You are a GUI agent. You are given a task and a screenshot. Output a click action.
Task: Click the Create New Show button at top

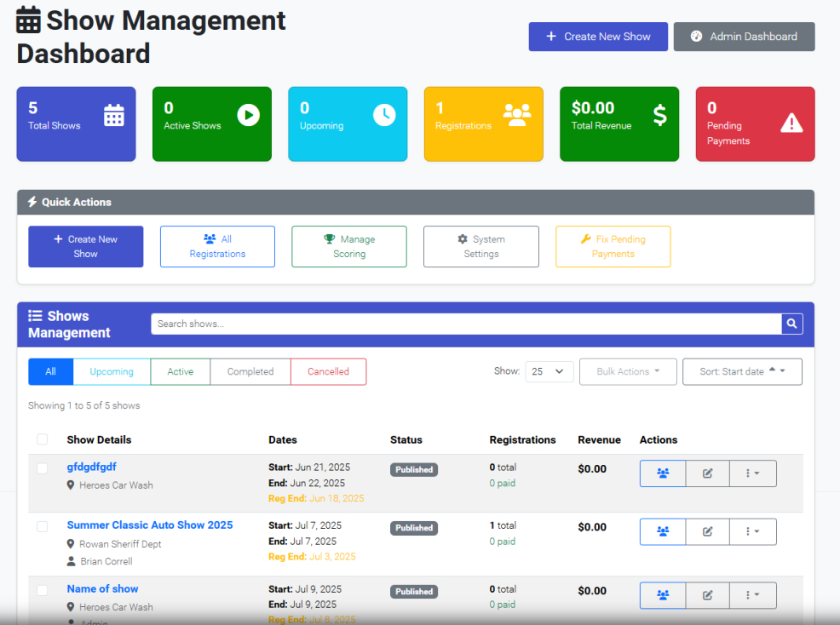(598, 37)
